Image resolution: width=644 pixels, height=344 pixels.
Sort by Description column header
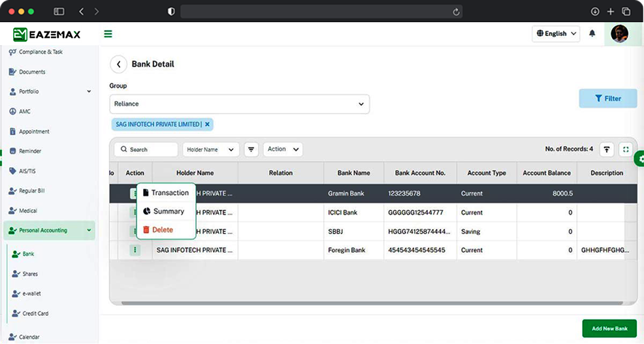(x=607, y=173)
